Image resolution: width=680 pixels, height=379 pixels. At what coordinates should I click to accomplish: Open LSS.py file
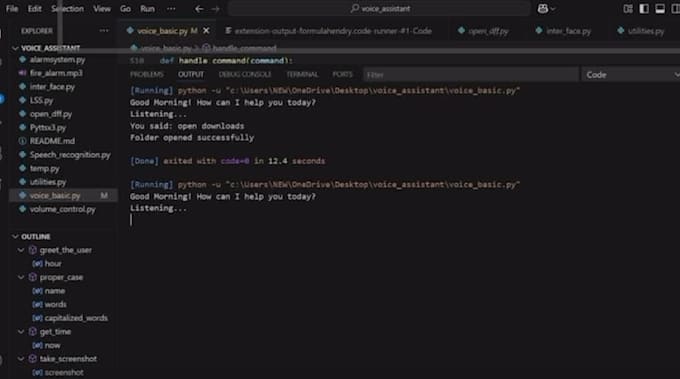[41, 101]
